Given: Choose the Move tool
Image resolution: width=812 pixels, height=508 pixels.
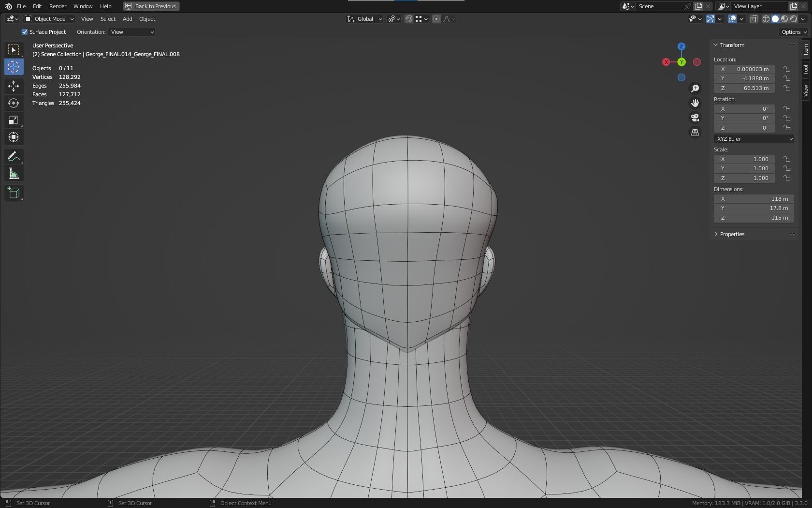Looking at the screenshot, I should pos(14,86).
